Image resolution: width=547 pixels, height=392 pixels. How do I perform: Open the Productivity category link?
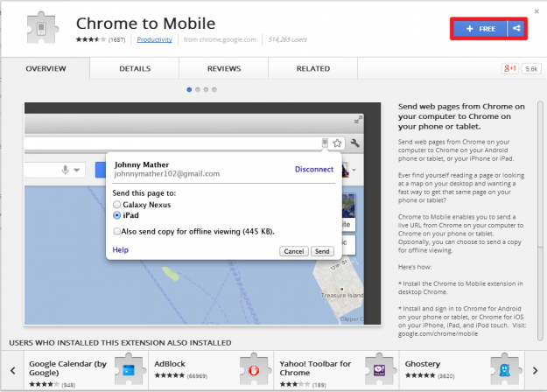[155, 39]
